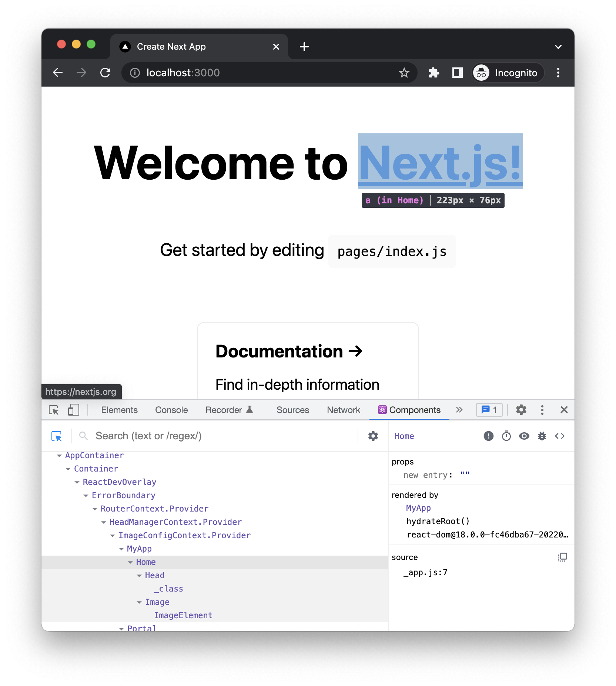
Task: Open the Chrome three-dot menu
Action: [558, 73]
